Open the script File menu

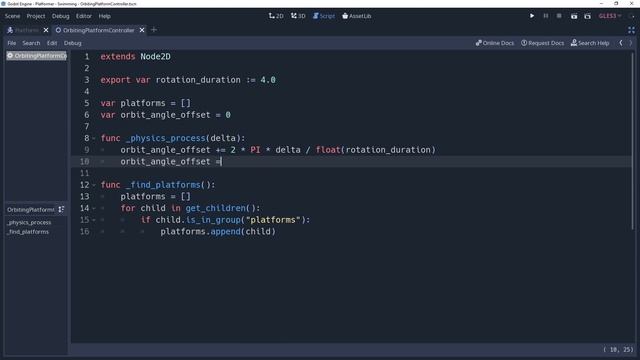tap(11, 43)
